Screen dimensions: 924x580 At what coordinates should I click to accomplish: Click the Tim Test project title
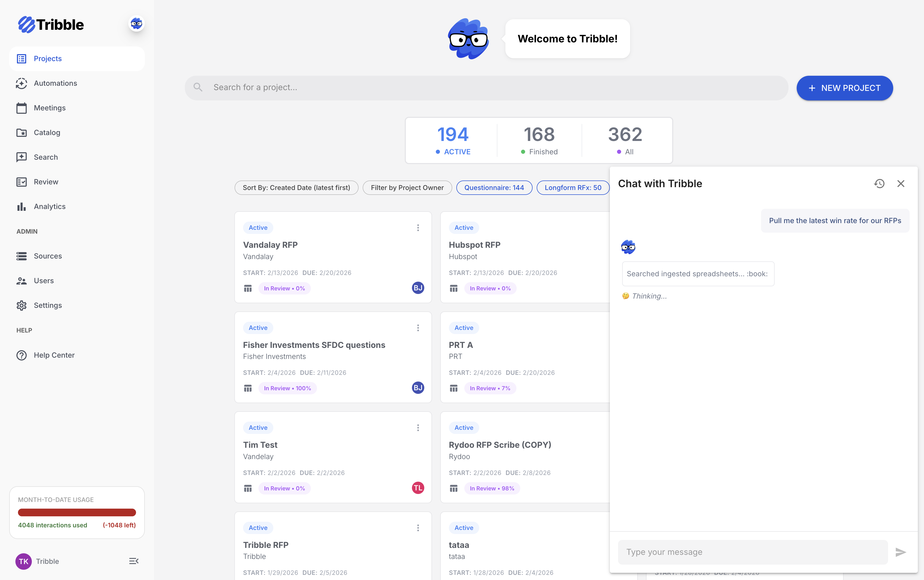point(260,445)
